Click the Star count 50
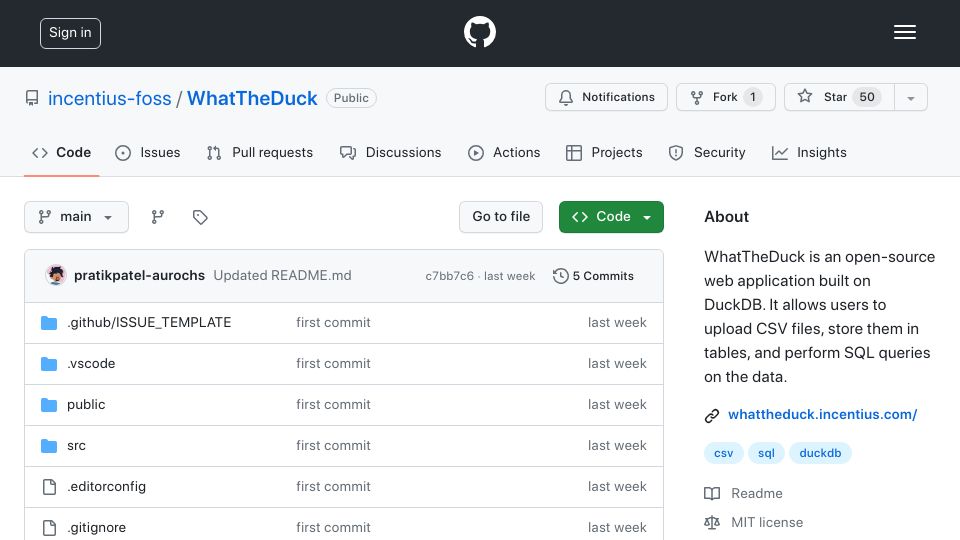 pyautogui.click(x=867, y=97)
